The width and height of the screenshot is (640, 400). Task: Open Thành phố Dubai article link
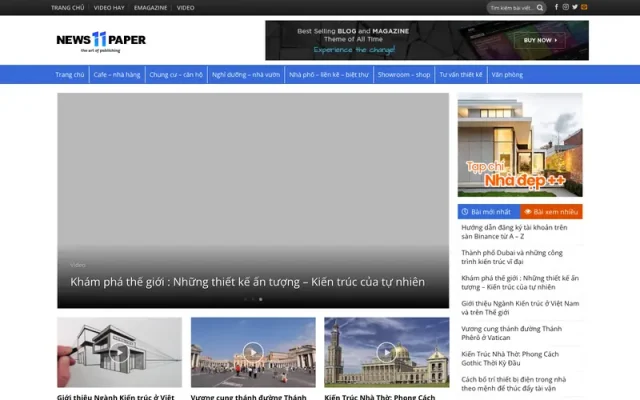(x=512, y=257)
